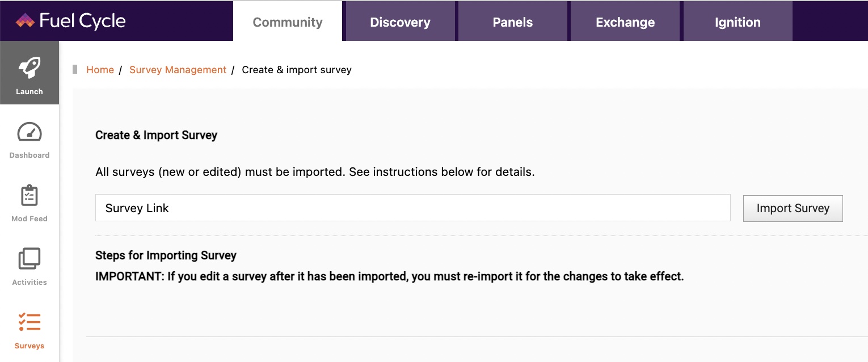Image resolution: width=868 pixels, height=362 pixels.
Task: Switch to the Discovery tab
Action: tap(400, 22)
